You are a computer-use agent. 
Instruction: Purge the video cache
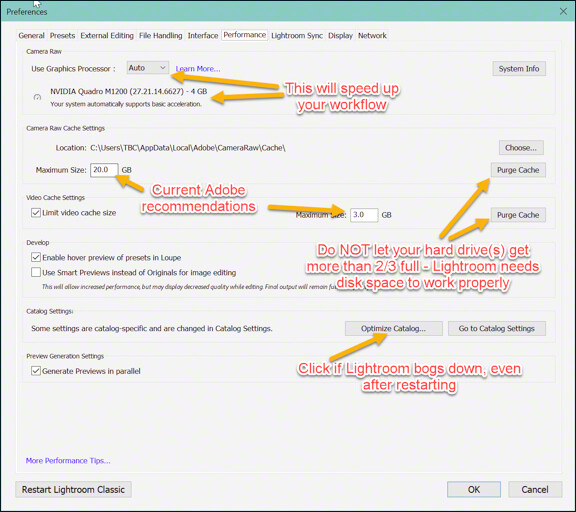(x=518, y=215)
